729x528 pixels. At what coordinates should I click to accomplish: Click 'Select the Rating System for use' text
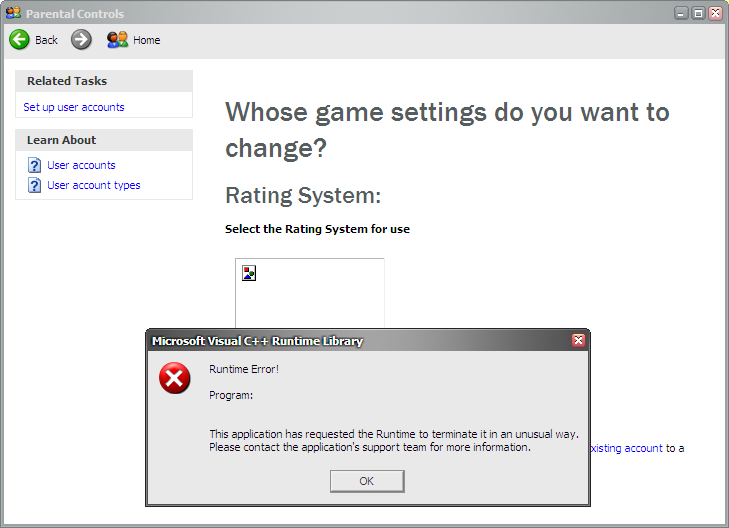(x=318, y=229)
